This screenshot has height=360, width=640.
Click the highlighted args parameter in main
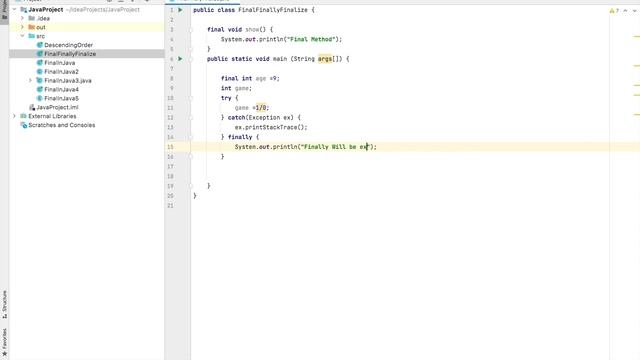click(x=325, y=59)
